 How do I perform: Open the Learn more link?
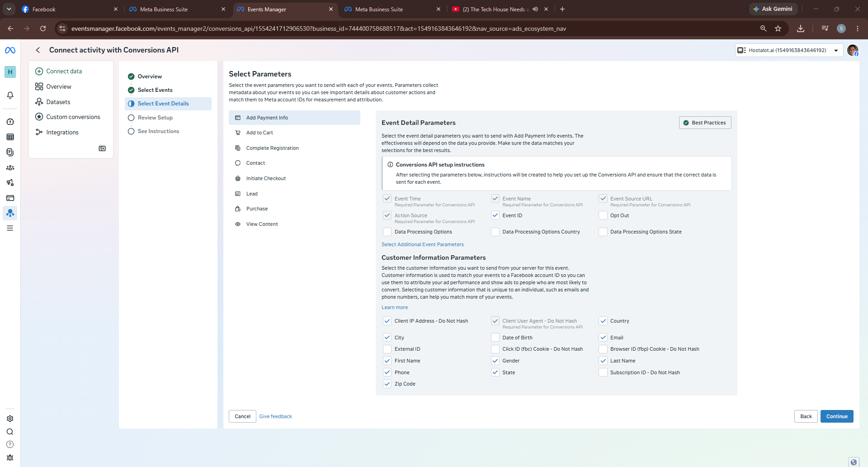click(394, 307)
